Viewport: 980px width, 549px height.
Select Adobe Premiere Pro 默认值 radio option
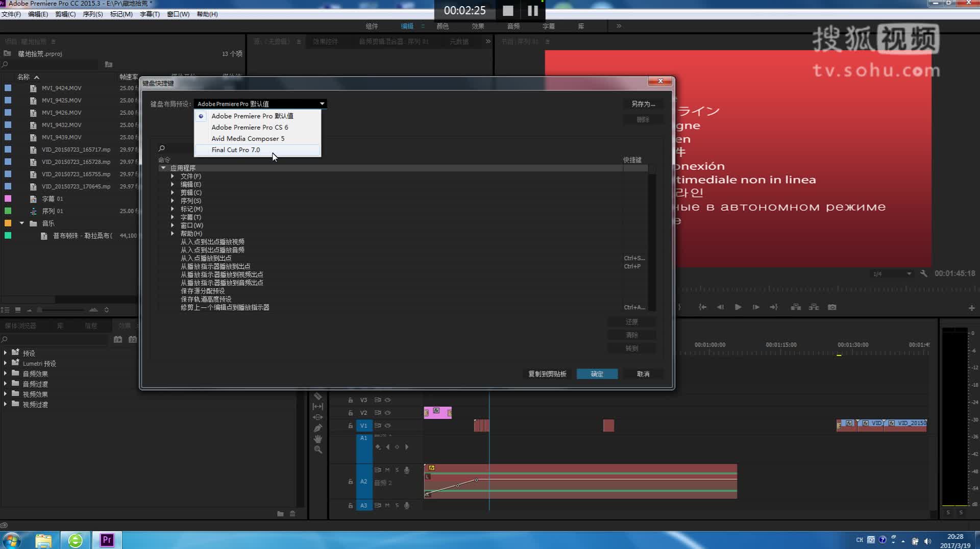pyautogui.click(x=201, y=116)
